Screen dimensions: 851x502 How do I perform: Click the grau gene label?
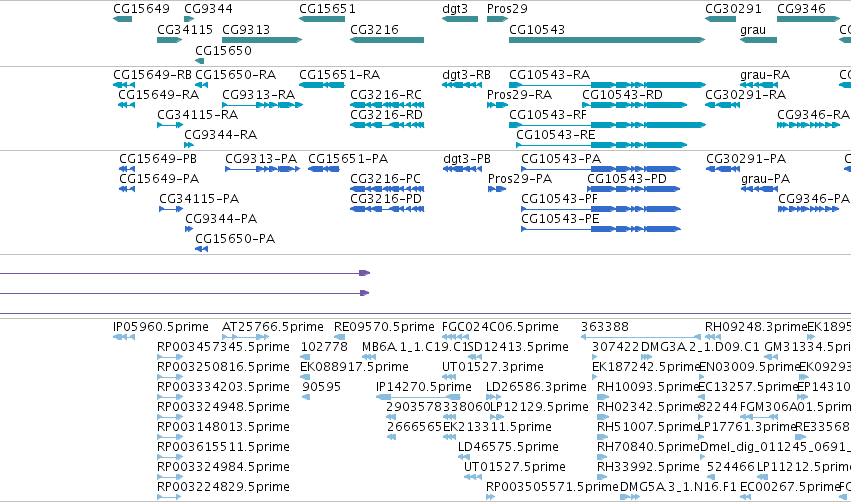coord(753,29)
